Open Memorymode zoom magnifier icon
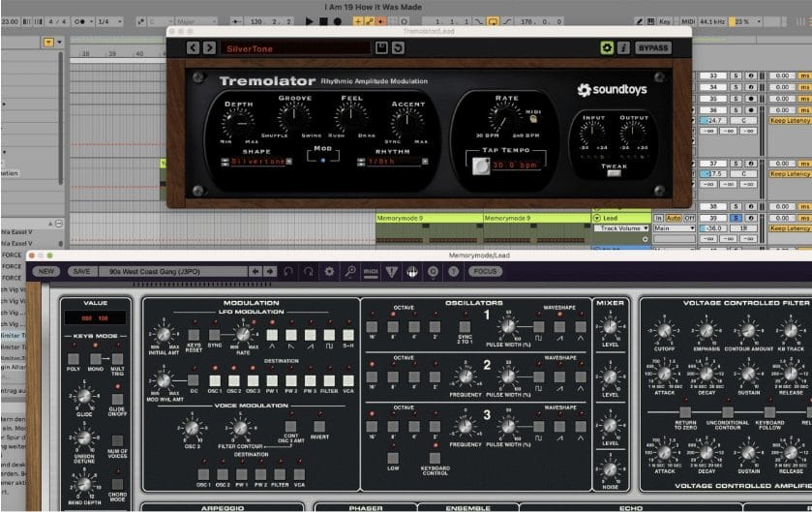This screenshot has height=512, width=812. tap(350, 271)
